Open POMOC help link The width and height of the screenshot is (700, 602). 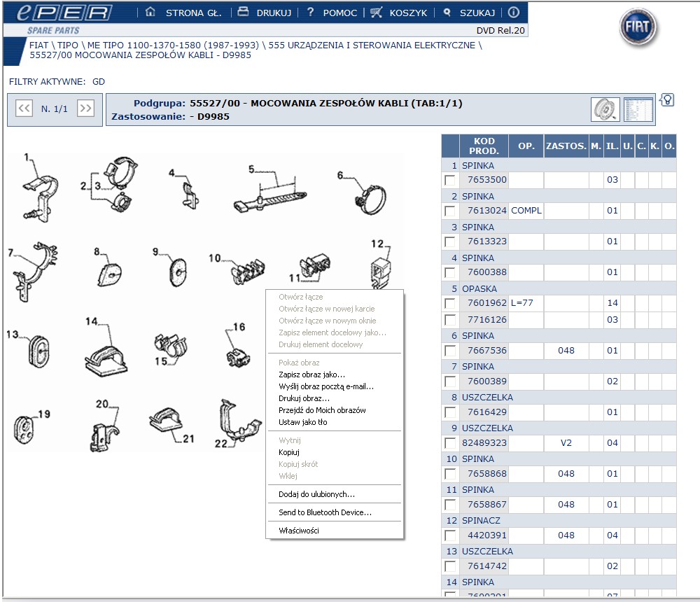pyautogui.click(x=339, y=13)
